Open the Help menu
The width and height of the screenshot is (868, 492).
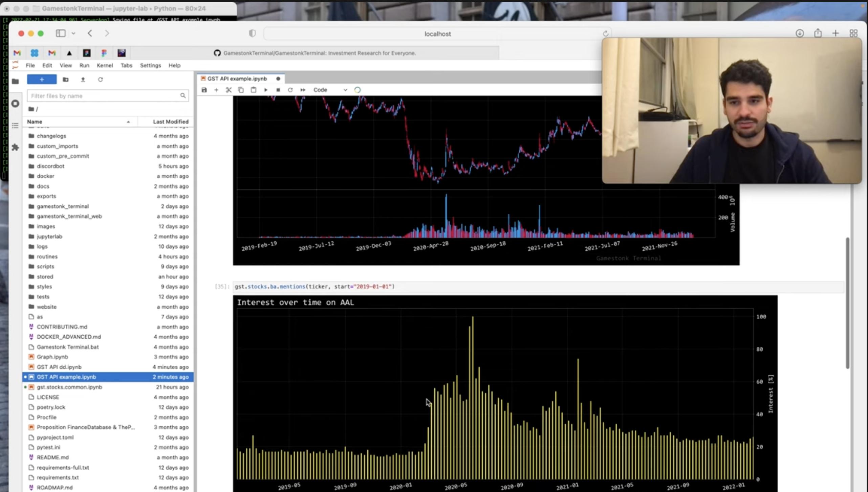174,65
